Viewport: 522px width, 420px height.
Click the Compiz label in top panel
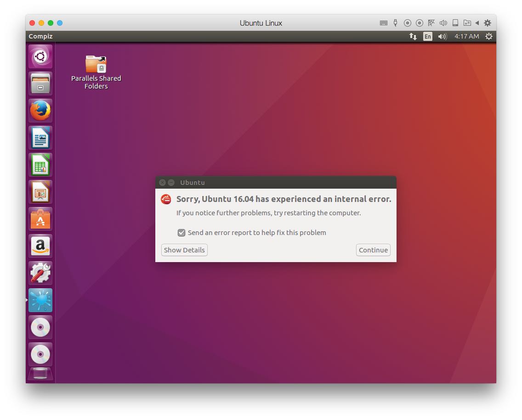[40, 36]
